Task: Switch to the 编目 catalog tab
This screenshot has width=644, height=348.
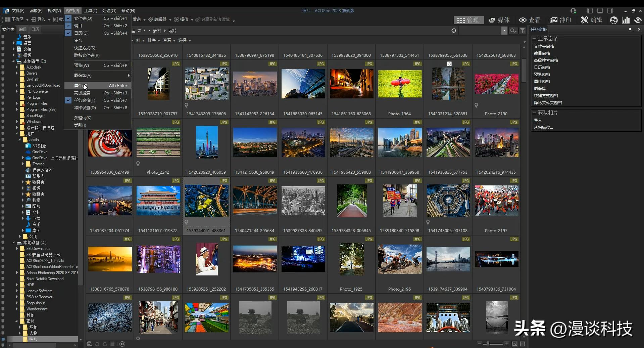Action: pyautogui.click(x=23, y=30)
